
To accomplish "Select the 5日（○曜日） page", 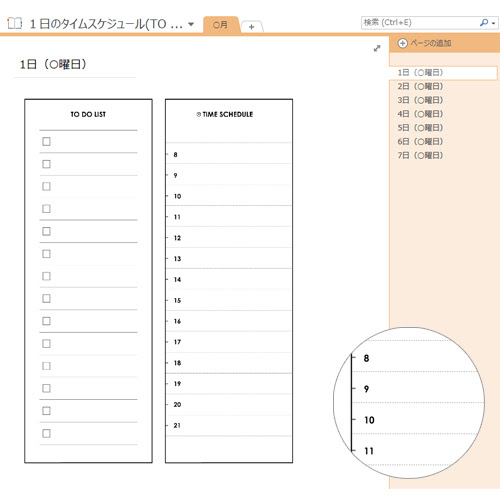I will (x=420, y=128).
